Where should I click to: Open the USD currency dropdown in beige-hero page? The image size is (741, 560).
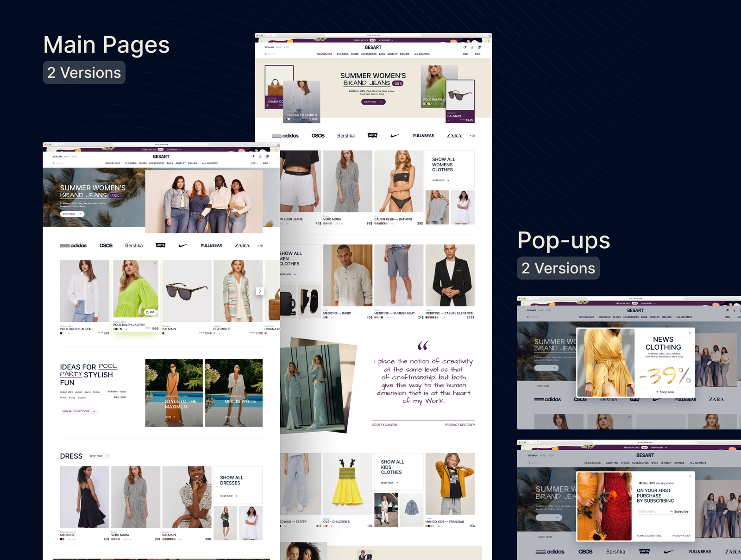[x=466, y=54]
